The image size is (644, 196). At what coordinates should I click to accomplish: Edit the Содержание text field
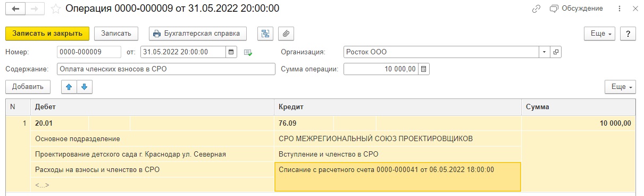click(166, 69)
